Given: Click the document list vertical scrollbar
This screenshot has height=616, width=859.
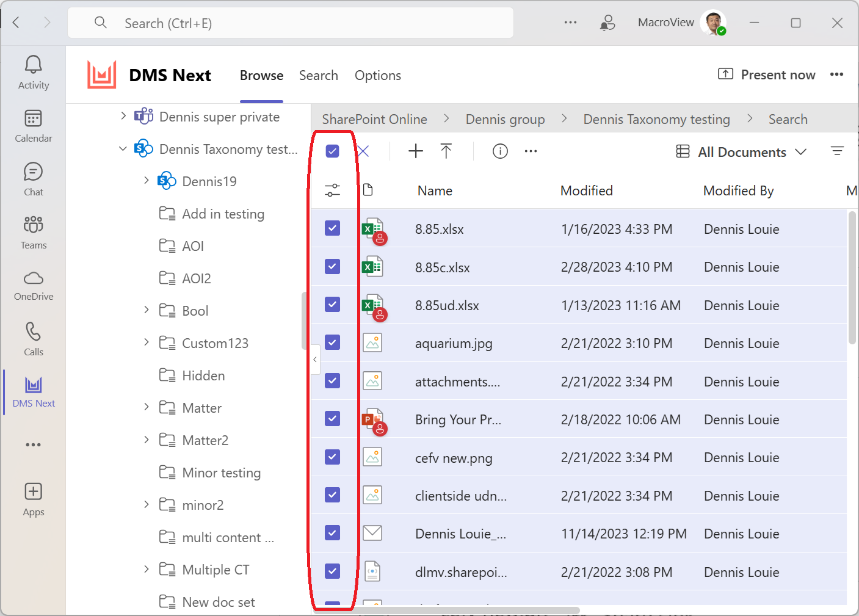Looking at the screenshot, I should 852,278.
